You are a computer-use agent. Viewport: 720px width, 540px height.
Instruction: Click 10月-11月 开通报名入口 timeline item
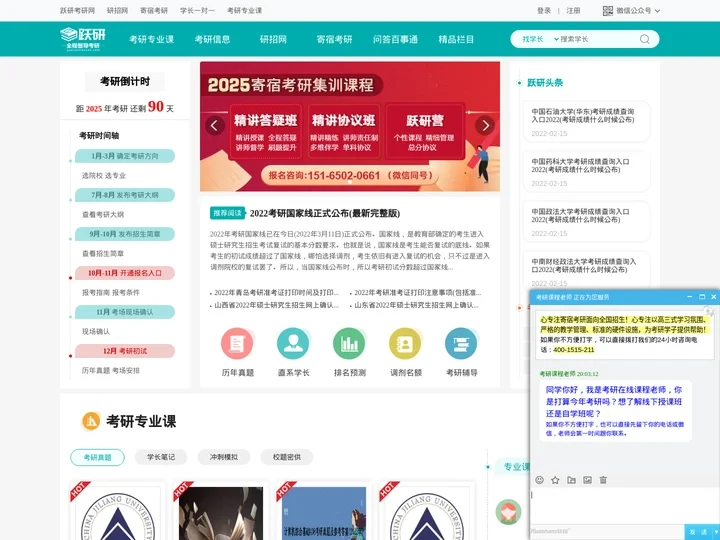(125, 273)
